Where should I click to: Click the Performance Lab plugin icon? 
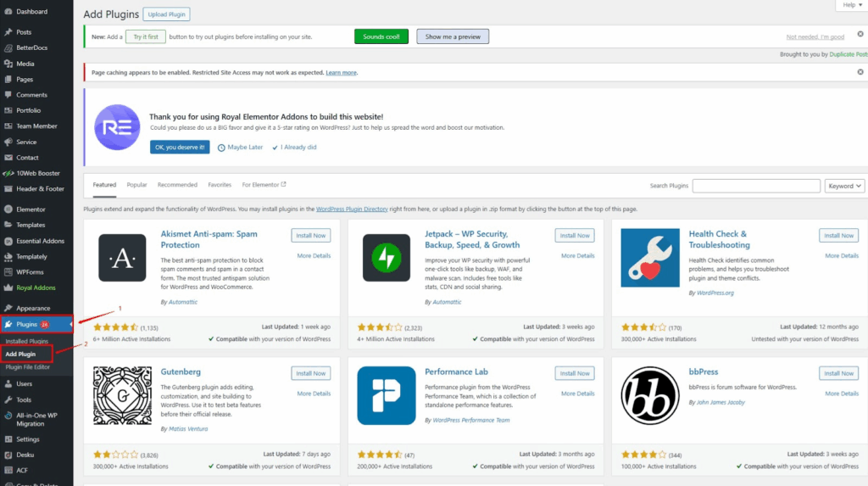click(387, 396)
